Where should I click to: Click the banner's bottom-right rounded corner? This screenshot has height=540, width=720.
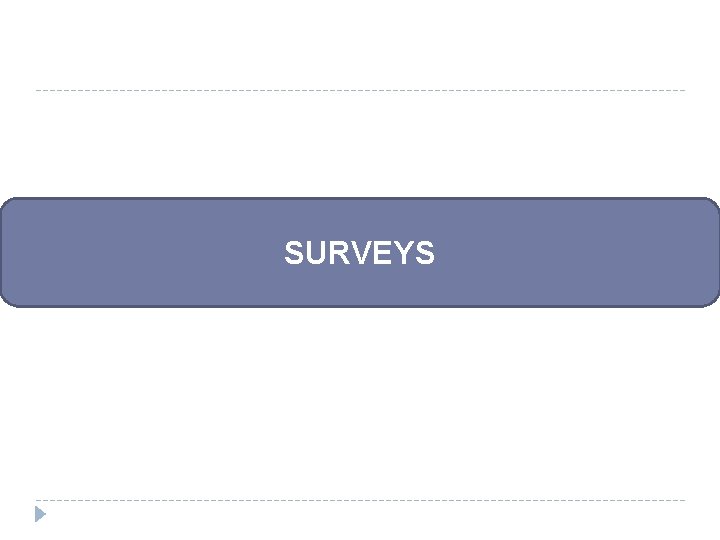tap(711, 299)
